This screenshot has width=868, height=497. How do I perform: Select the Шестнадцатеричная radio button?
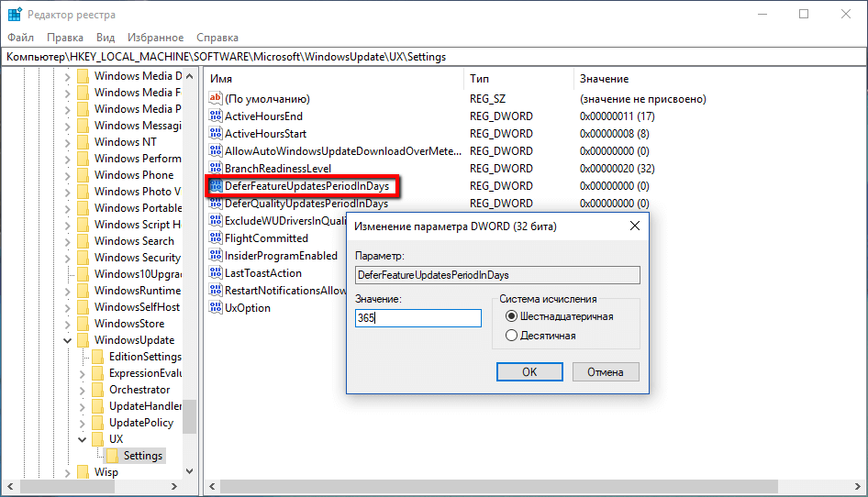(512, 316)
